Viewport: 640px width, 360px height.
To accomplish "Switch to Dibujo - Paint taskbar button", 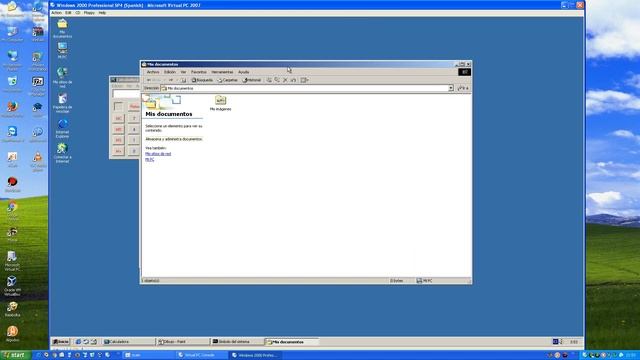I will click(x=182, y=342).
